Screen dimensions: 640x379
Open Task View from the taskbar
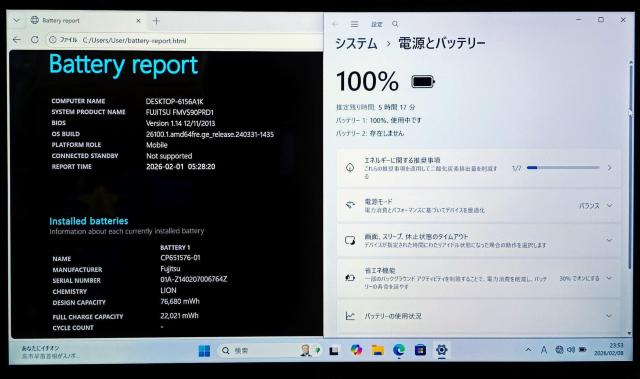(x=334, y=350)
